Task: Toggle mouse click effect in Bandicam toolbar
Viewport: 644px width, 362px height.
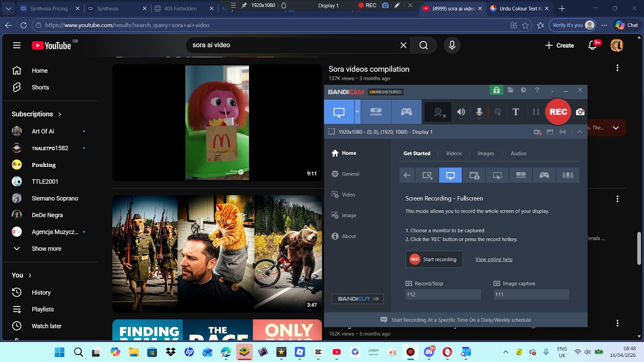Action: [x=498, y=112]
